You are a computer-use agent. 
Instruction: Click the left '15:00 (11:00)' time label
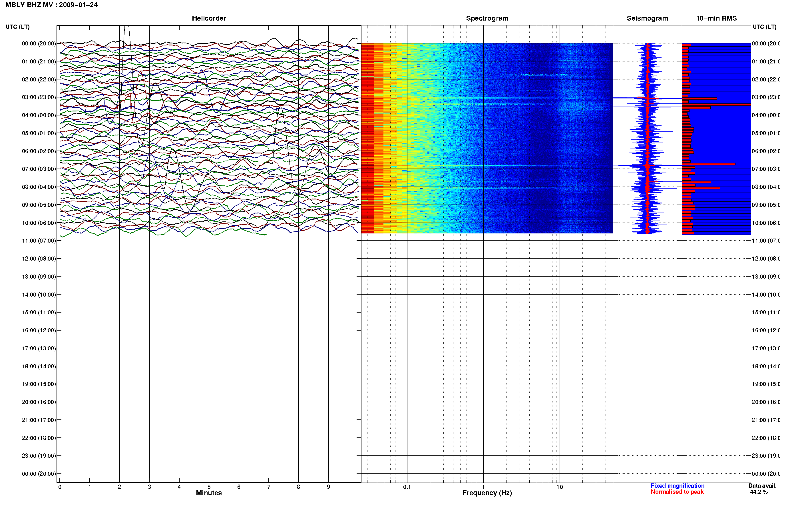[39, 312]
